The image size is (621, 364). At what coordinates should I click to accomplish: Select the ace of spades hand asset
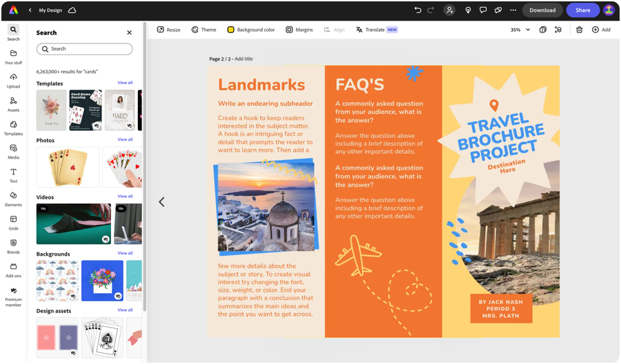point(103,338)
